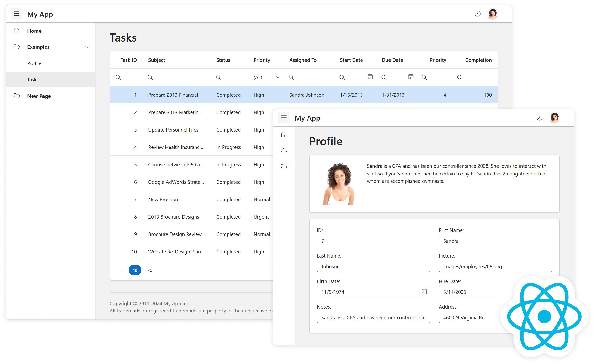This screenshot has width=594, height=364.
Task: Click the search icon in Assigned To filter
Action: [291, 77]
